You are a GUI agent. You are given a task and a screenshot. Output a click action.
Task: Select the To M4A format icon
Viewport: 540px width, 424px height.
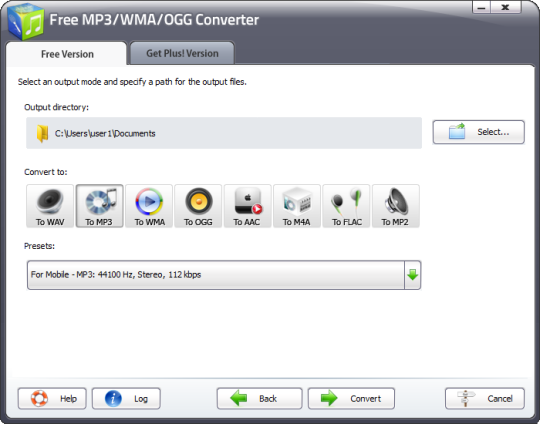click(297, 206)
